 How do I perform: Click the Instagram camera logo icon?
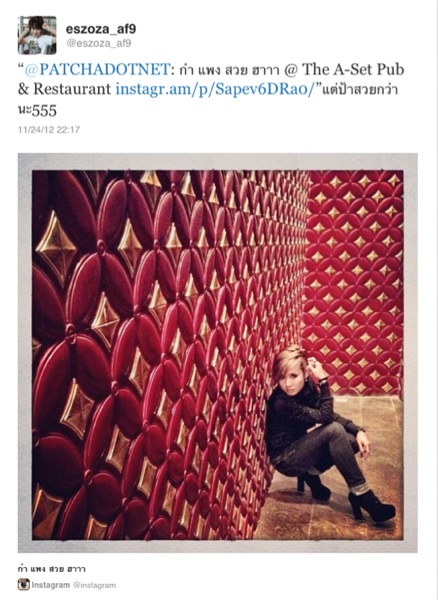pyautogui.click(x=24, y=584)
